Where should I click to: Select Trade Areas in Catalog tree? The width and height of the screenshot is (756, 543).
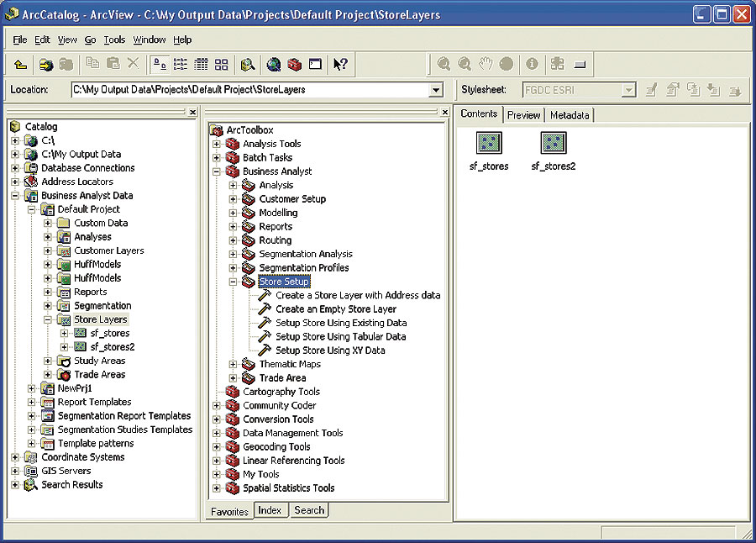[99, 375]
